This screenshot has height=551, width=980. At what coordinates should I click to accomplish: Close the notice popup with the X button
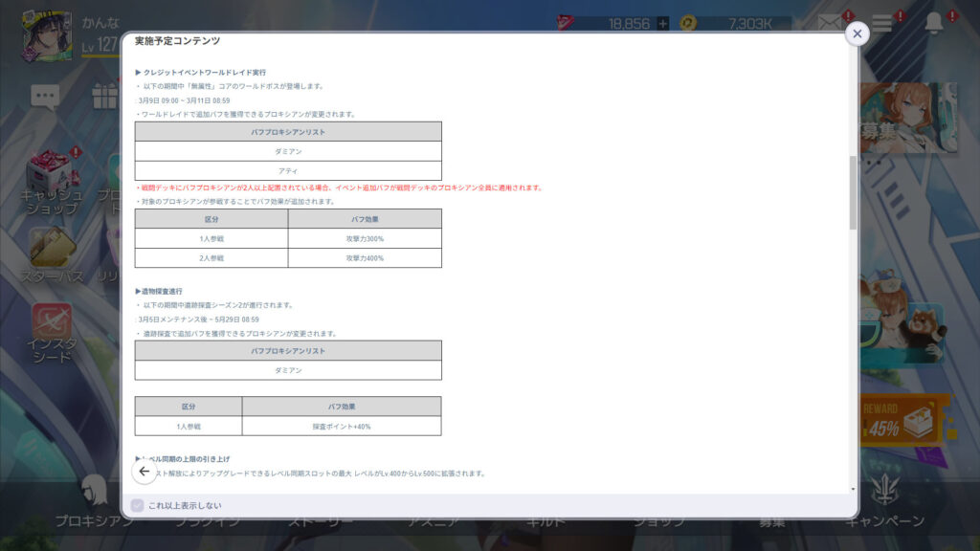(x=857, y=33)
